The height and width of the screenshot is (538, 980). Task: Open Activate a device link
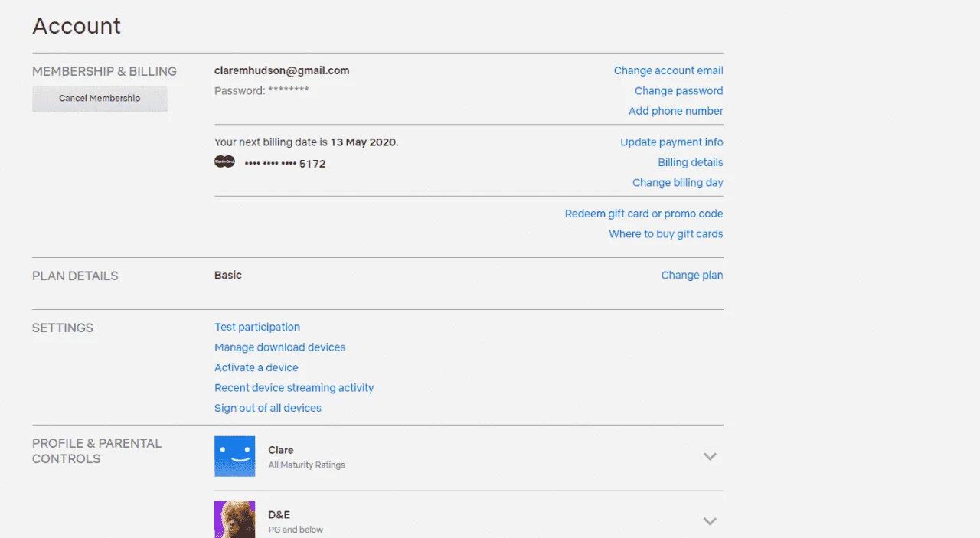[256, 367]
